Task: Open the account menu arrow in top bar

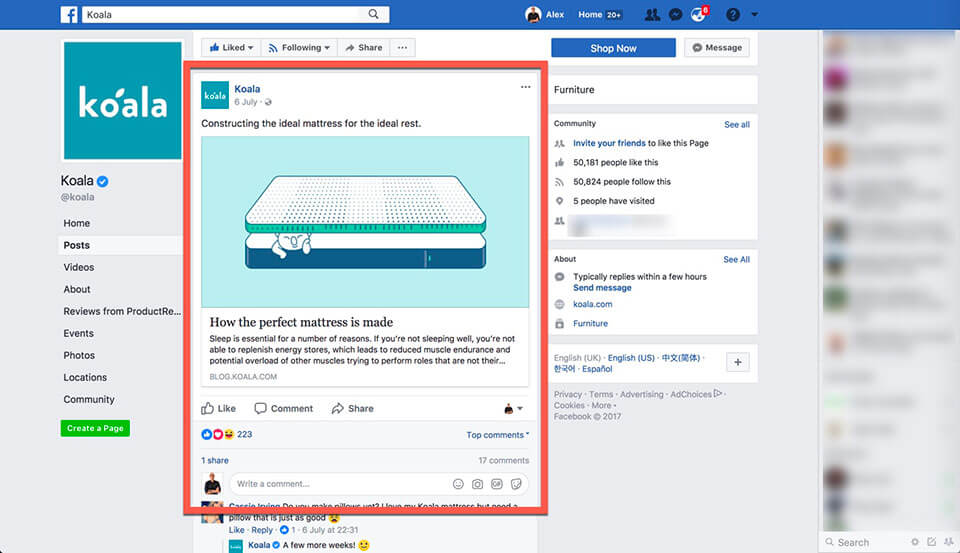Action: pyautogui.click(x=754, y=14)
